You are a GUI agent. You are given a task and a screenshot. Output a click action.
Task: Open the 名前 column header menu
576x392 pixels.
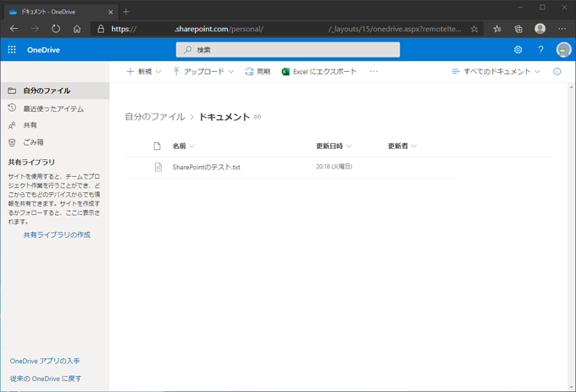pyautogui.click(x=183, y=146)
